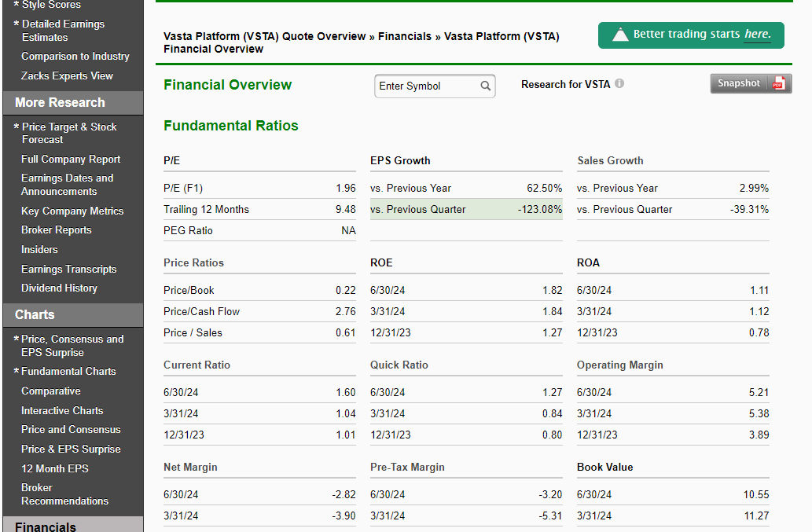
Task: Open Comparative charts link
Action: tap(51, 391)
